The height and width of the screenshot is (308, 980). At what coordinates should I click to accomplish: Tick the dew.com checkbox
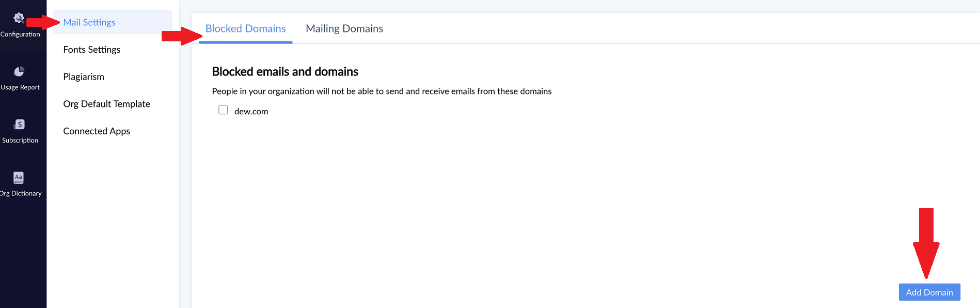click(223, 110)
